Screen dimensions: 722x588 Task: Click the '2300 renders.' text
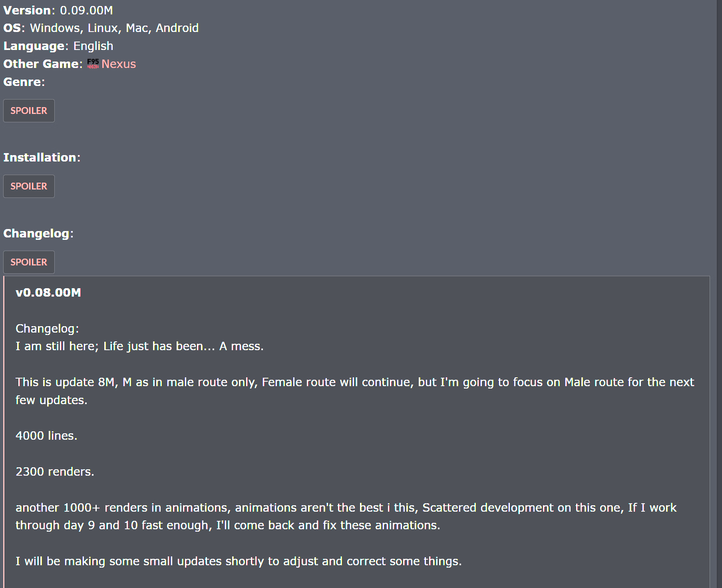point(55,472)
